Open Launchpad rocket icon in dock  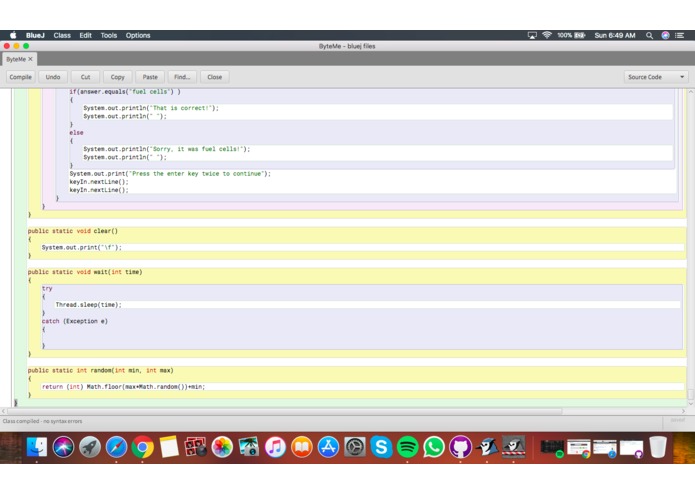pyautogui.click(x=90, y=447)
